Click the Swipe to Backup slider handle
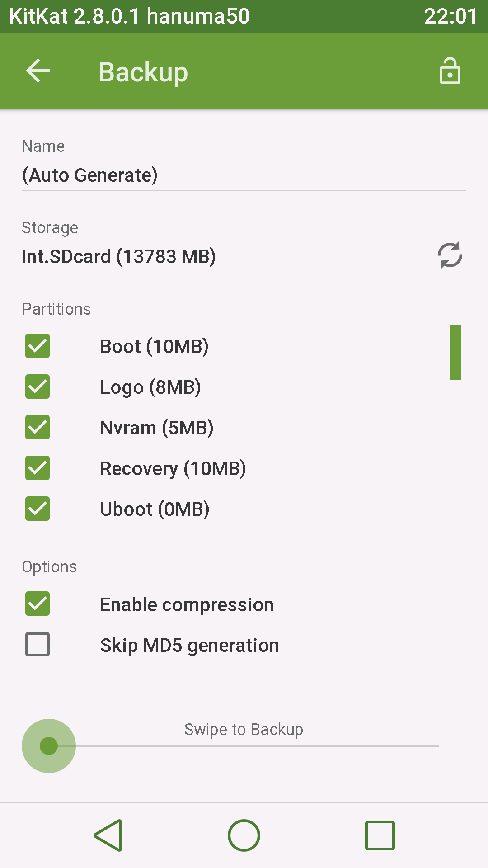 (49, 746)
